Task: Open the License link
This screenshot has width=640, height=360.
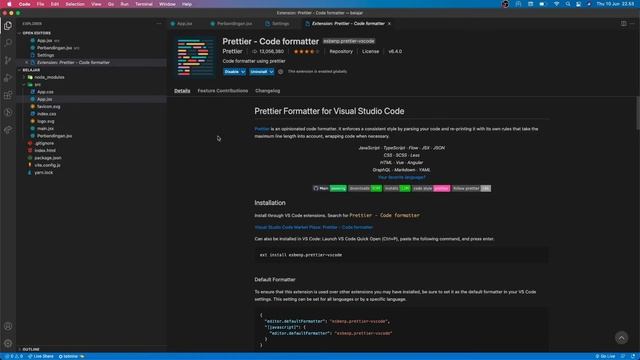Action: [370, 51]
